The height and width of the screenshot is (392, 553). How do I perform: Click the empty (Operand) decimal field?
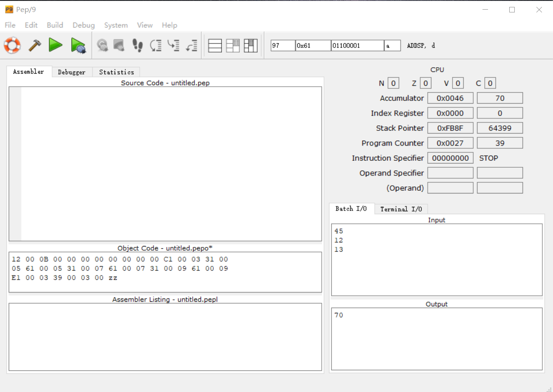(500, 188)
